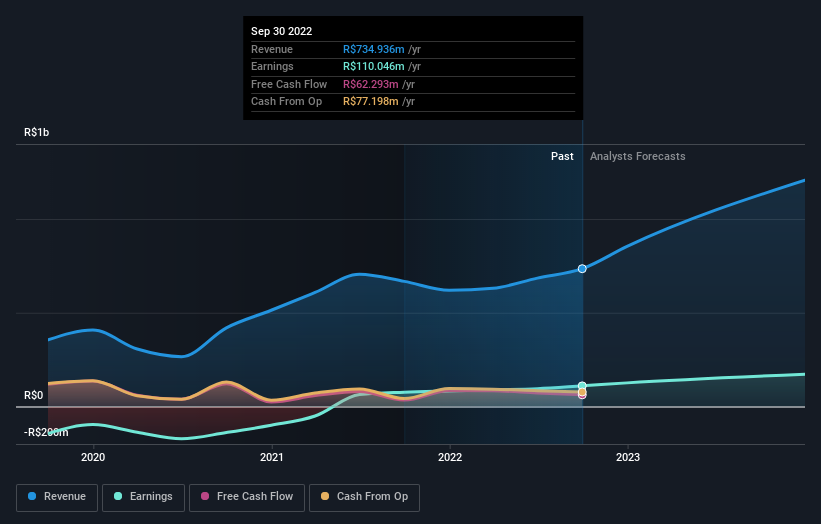Click the R$0 y-axis label
Image resolution: width=821 pixels, height=524 pixels.
[34, 395]
